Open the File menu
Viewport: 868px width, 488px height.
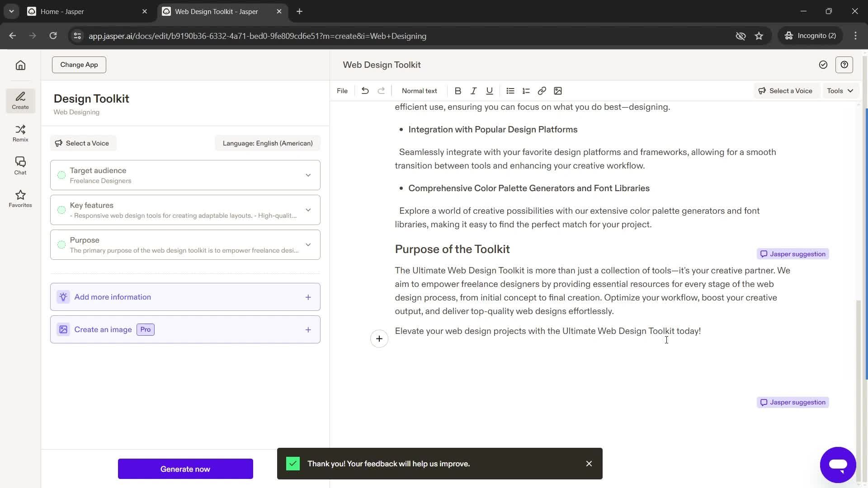tap(342, 91)
